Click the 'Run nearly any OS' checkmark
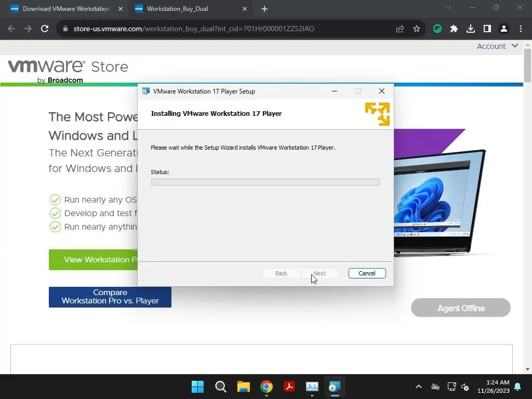The image size is (532, 399). 55,200
